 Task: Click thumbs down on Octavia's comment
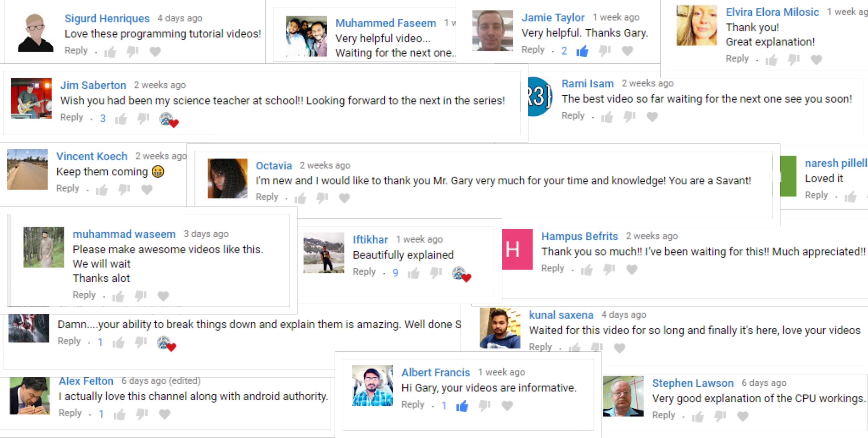click(322, 198)
